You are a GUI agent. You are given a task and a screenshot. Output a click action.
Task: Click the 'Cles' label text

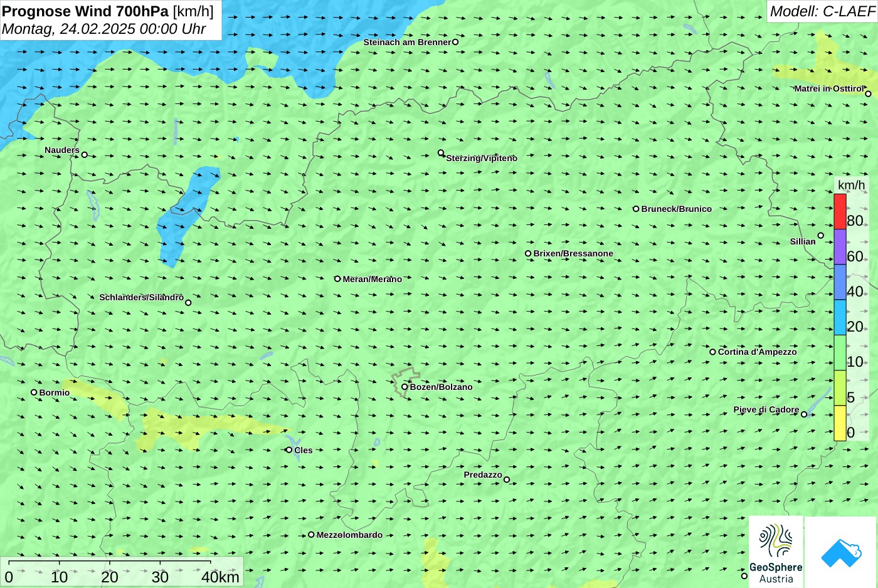coord(304,450)
